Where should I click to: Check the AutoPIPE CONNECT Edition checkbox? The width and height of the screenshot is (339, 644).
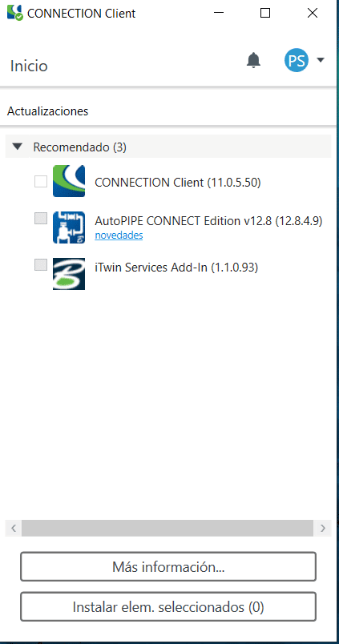41,219
